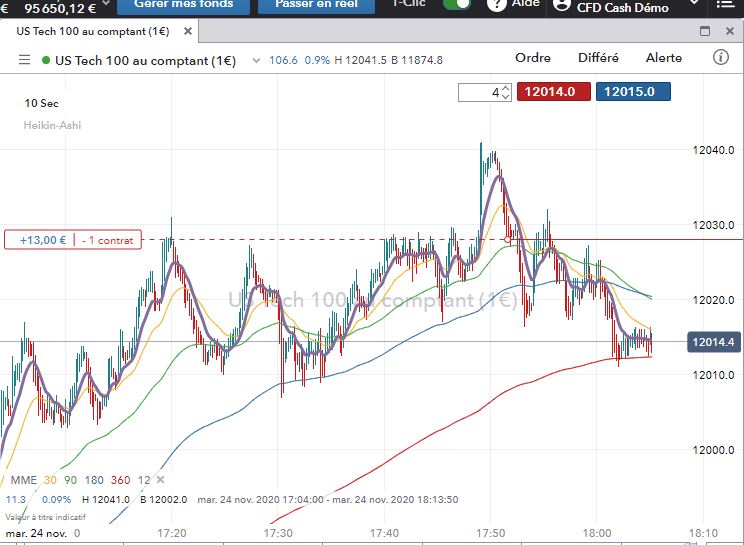Screen dimensions: 744x545
Task: Click the current price tag 12014.4
Action: (x=713, y=342)
